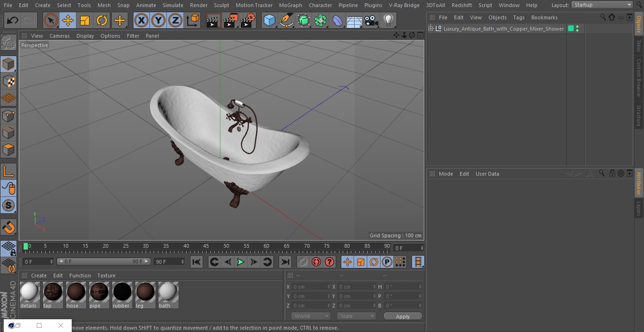Screen dimensions: 644x332
Task: Open viewport Cameras menu
Action: (x=59, y=36)
